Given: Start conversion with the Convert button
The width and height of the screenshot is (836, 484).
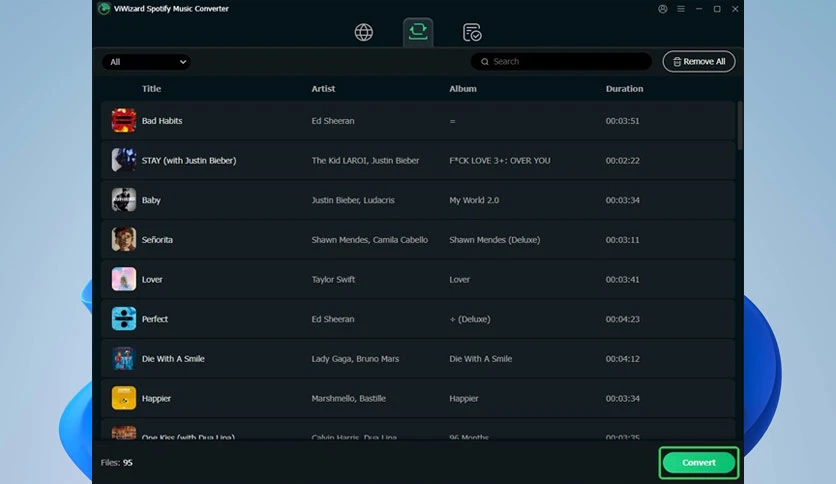Looking at the screenshot, I should coord(698,463).
